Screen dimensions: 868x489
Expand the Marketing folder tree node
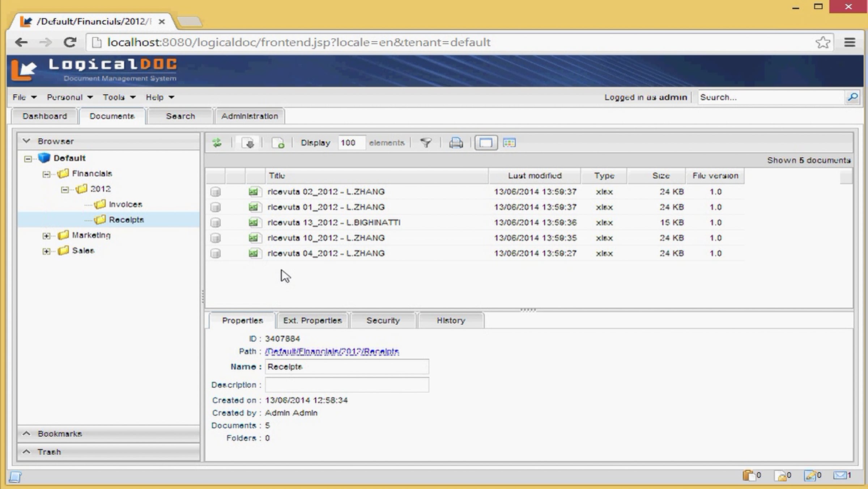tap(46, 236)
